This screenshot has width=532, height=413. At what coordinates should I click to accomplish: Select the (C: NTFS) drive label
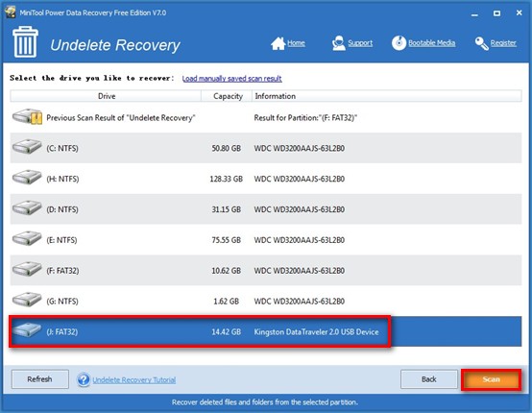pyautogui.click(x=62, y=148)
